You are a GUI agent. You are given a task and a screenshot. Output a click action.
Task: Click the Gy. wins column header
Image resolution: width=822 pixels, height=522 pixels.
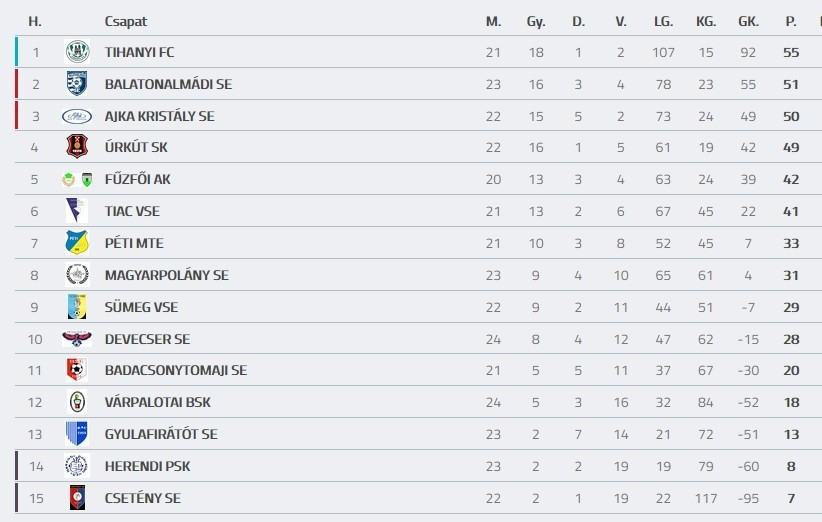click(536, 21)
